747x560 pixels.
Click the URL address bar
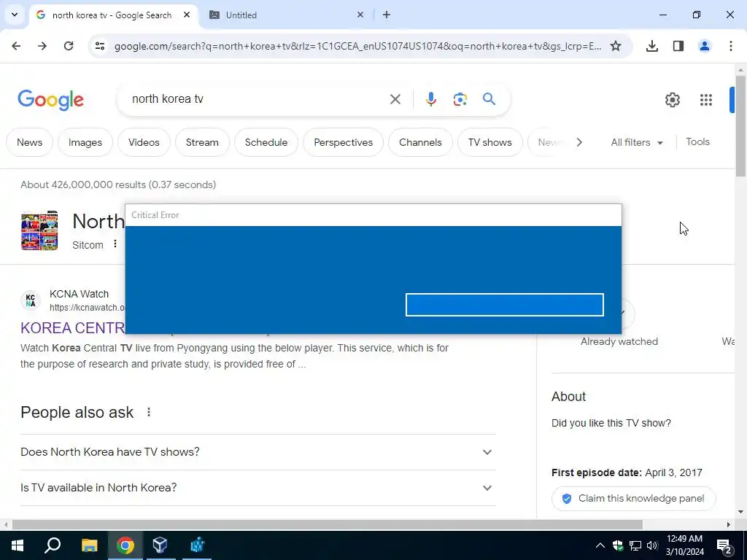(x=357, y=46)
